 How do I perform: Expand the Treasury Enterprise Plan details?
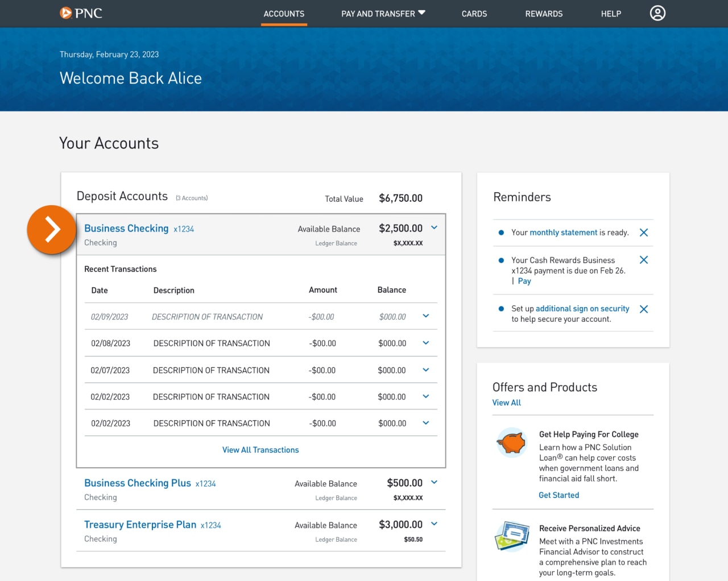(x=434, y=524)
